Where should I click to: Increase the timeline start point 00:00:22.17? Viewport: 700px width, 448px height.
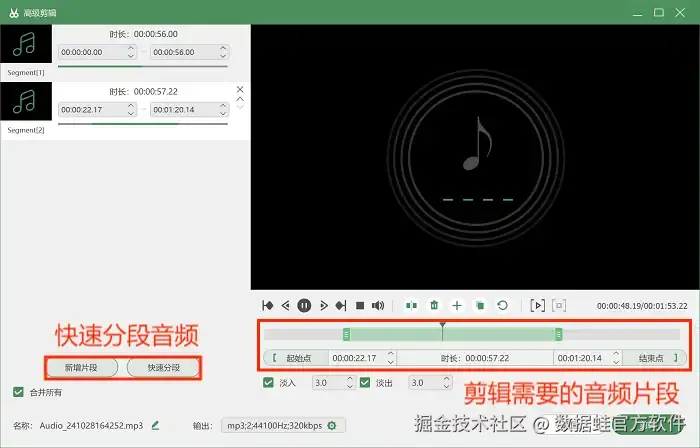click(391, 354)
